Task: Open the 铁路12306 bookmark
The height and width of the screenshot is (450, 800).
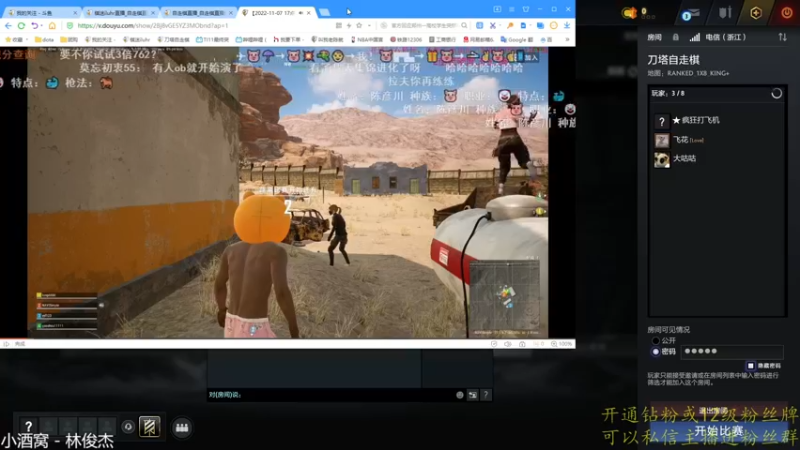Action: [406, 39]
